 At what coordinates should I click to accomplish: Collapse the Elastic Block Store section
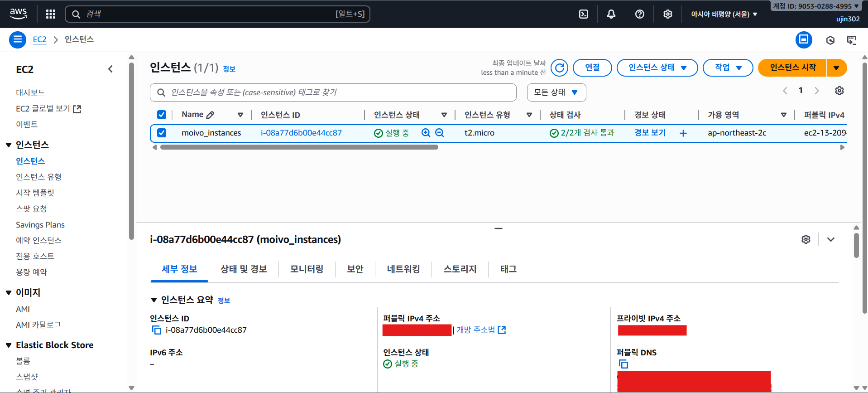click(9, 345)
